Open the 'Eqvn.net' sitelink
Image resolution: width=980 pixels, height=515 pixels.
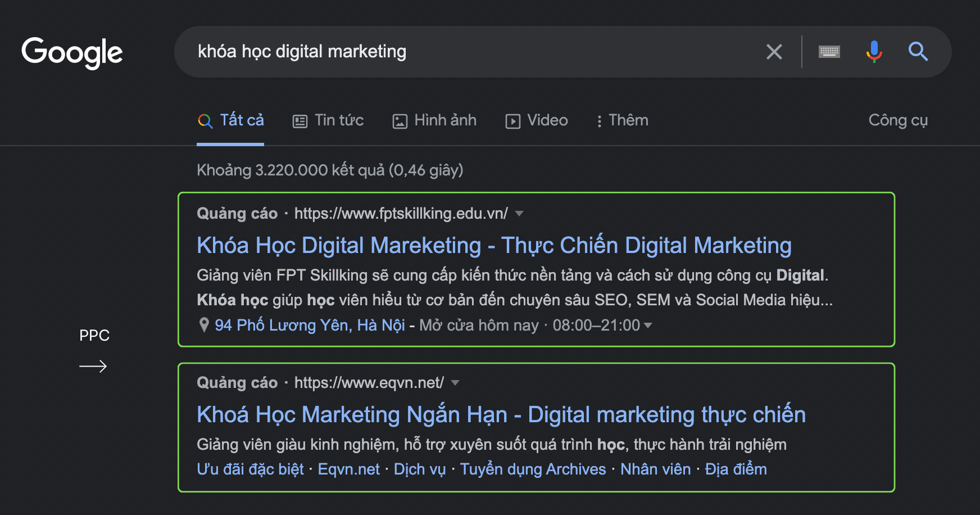pos(349,469)
